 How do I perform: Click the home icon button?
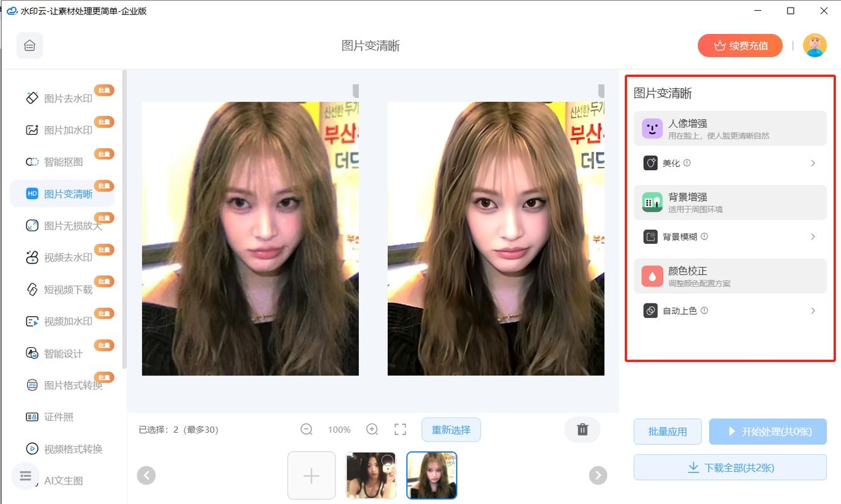30,45
